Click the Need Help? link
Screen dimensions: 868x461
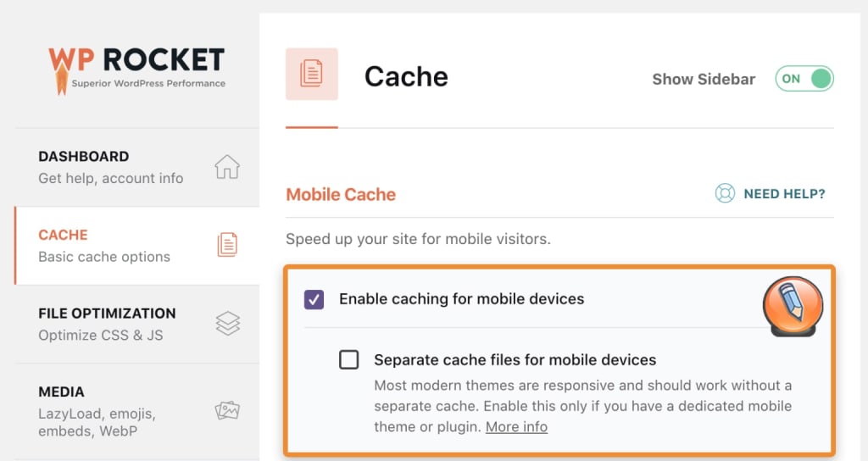(x=784, y=194)
